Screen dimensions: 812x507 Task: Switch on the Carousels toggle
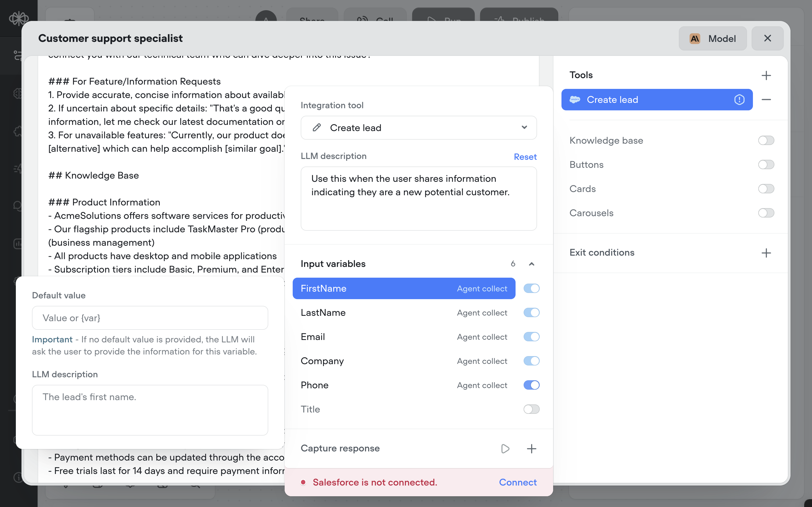(766, 213)
